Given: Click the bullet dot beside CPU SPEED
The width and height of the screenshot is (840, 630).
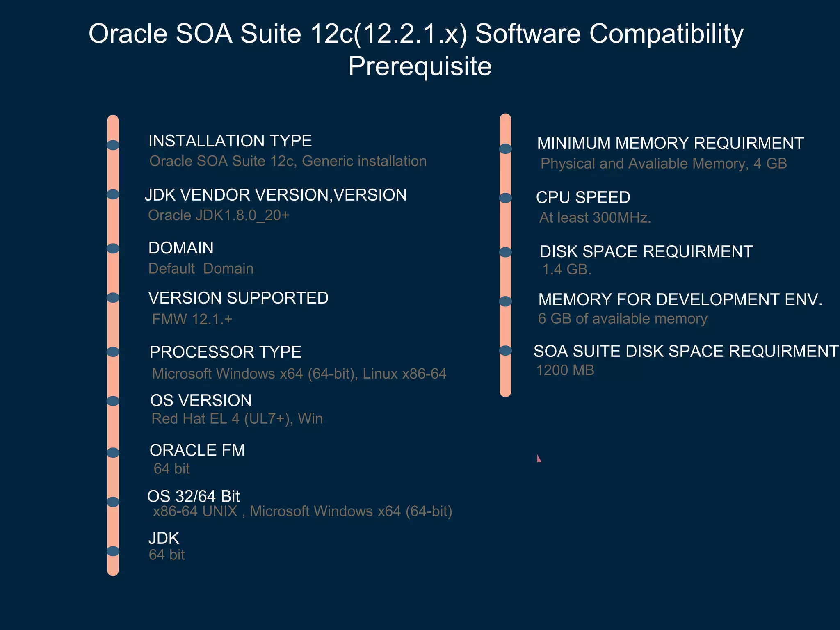Looking at the screenshot, I should pos(506,198).
